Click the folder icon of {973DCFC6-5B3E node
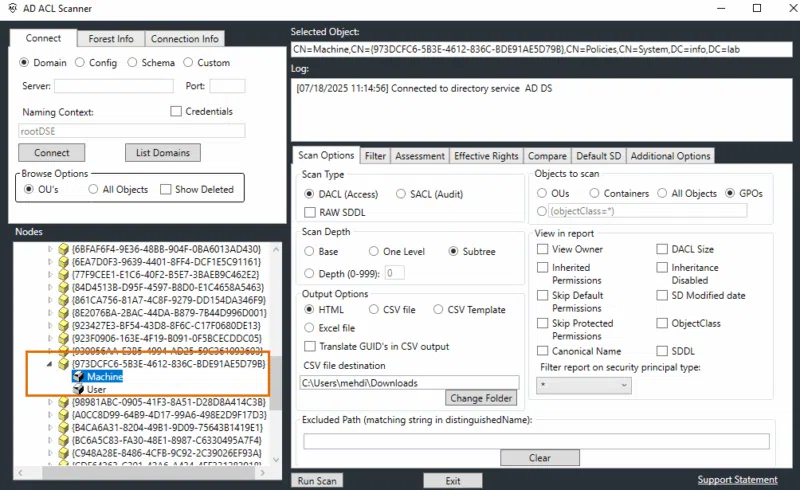The image size is (800, 490). 64,364
